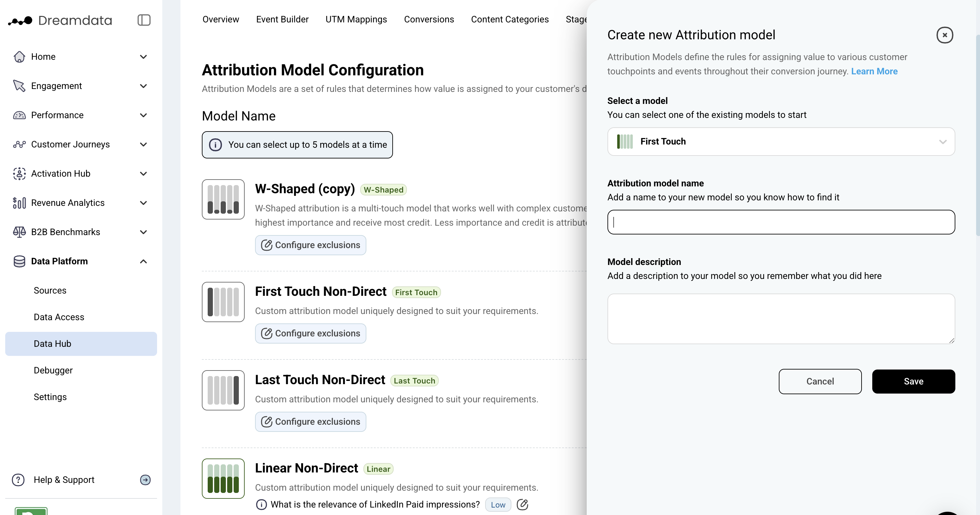Select the Linear Non-Direct model icon
980x515 pixels.
click(223, 478)
